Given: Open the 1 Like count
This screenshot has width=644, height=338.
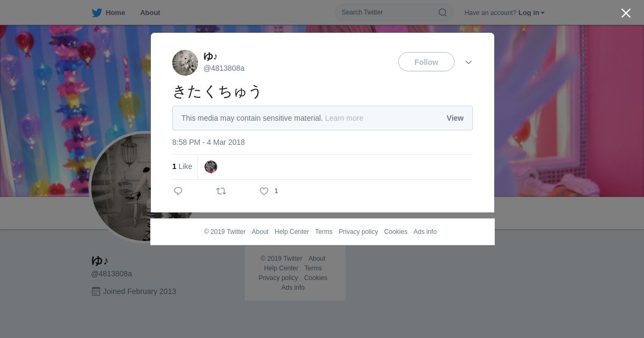Looking at the screenshot, I should 182,167.
